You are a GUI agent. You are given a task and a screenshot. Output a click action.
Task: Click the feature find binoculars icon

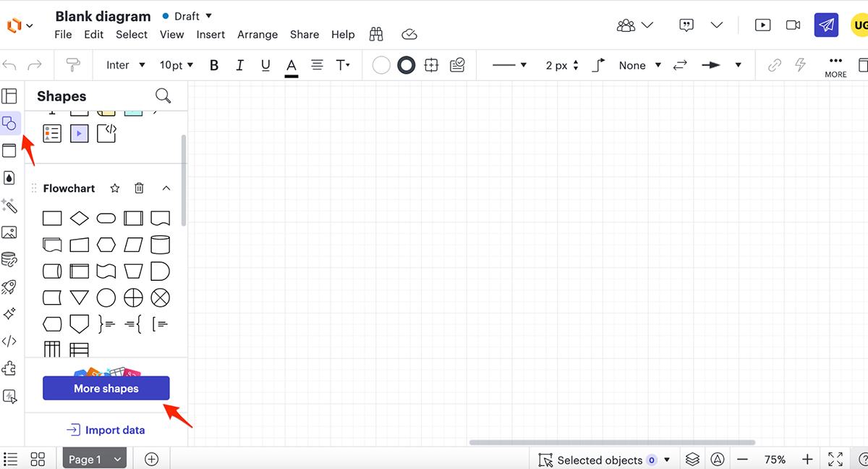click(375, 34)
